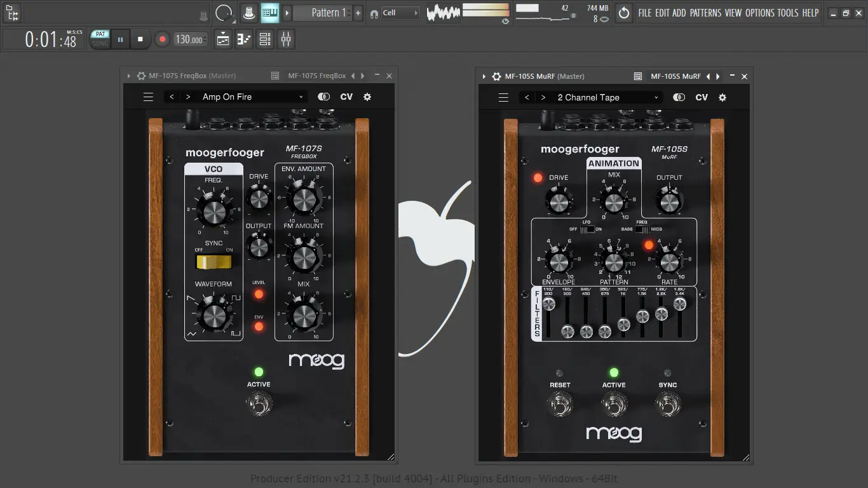Open the Amp On Fire preset dropdown
The height and width of the screenshot is (488, 868).
pyautogui.click(x=253, y=97)
